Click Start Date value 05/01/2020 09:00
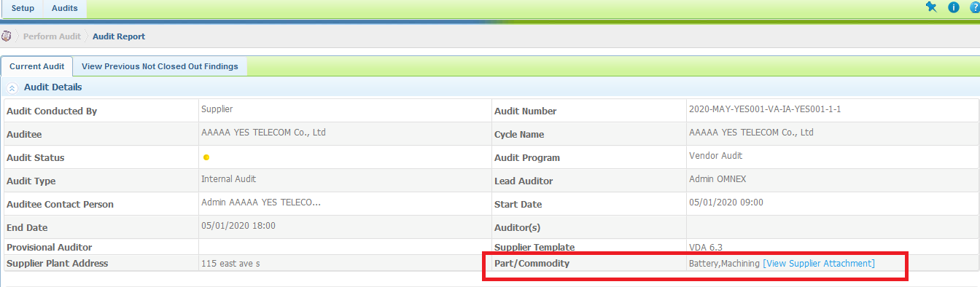980x287 pixels. (726, 203)
